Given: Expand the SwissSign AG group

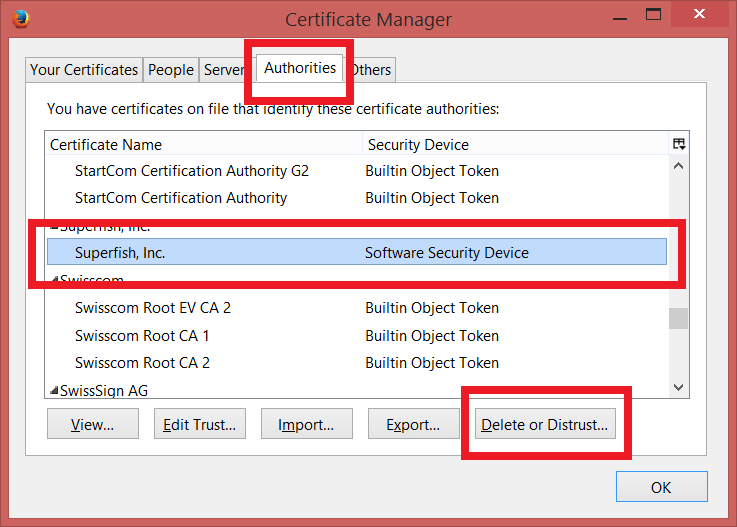Looking at the screenshot, I should [54, 390].
